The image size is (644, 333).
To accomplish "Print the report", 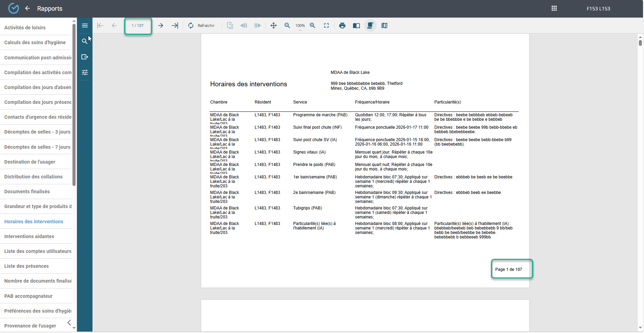I will coord(342,26).
